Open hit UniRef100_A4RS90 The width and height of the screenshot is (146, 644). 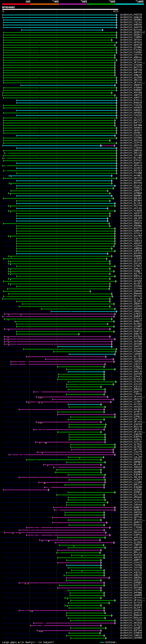coord(131,25)
